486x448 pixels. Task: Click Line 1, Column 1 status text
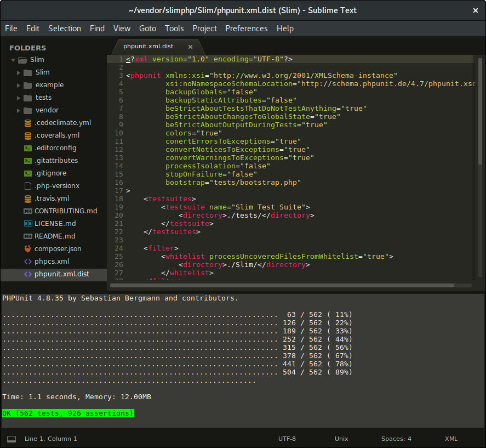[x=51, y=439]
